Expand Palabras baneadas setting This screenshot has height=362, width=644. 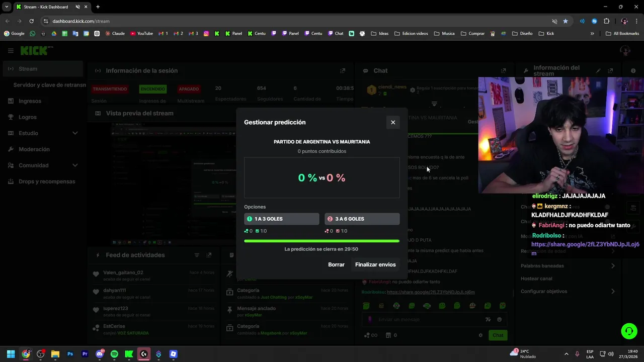pos(568,266)
